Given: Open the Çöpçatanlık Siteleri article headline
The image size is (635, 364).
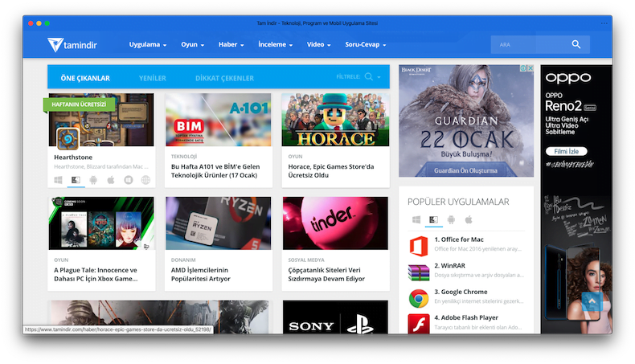Looking at the screenshot, I should [326, 275].
